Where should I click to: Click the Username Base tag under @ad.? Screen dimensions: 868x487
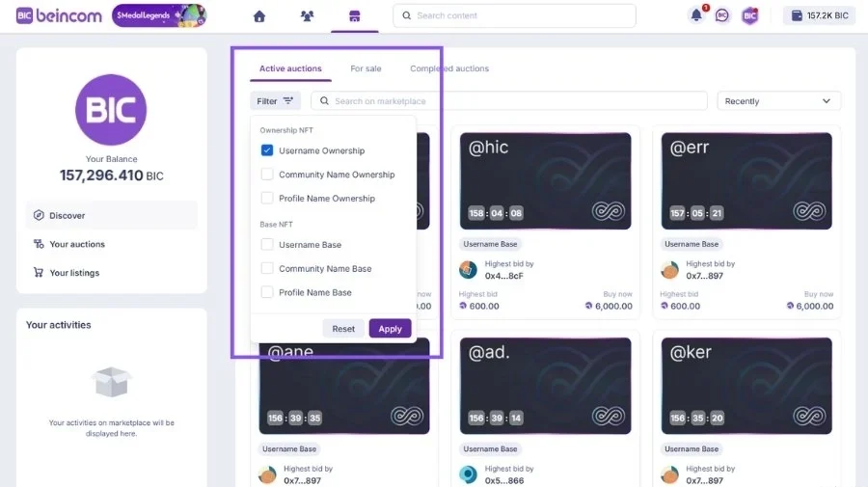click(491, 448)
